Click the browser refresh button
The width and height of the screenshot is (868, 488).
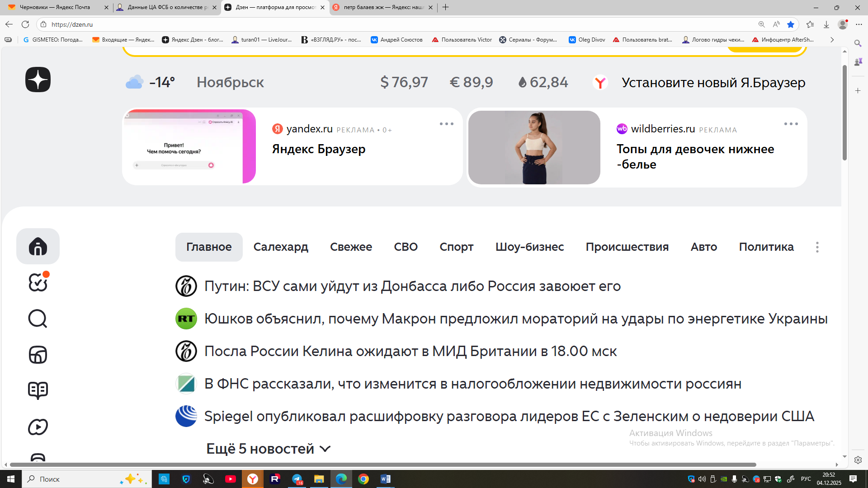[25, 24]
